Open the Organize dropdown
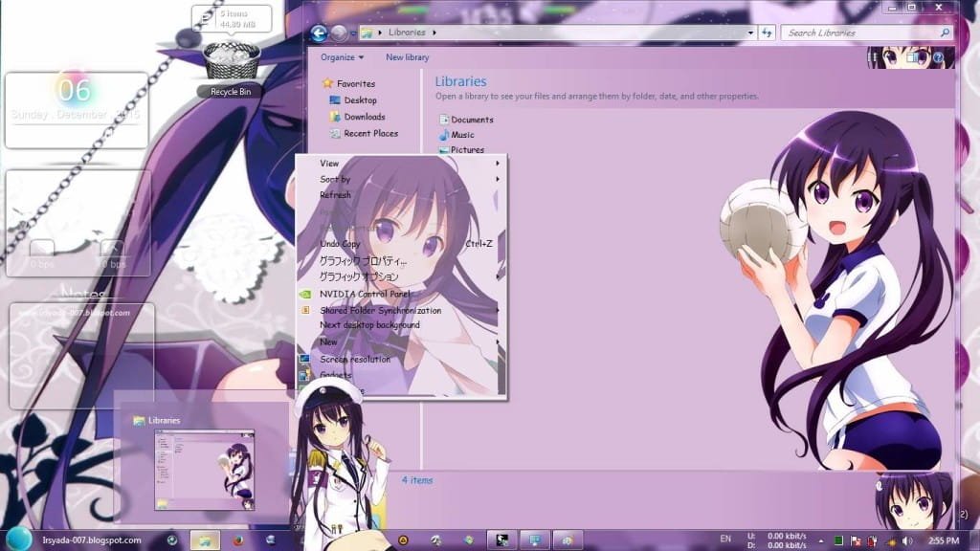Viewport: 980px width, 551px height. 342,57
